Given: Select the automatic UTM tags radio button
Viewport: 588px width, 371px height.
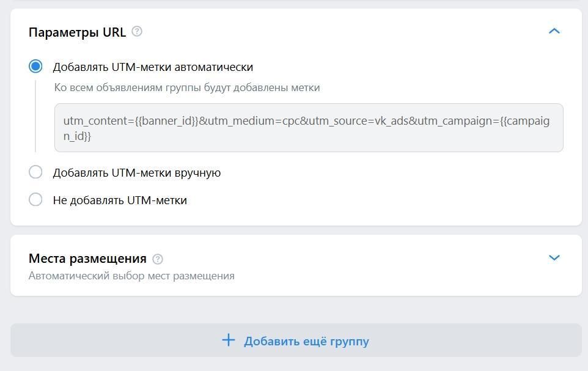Looking at the screenshot, I should 35,67.
